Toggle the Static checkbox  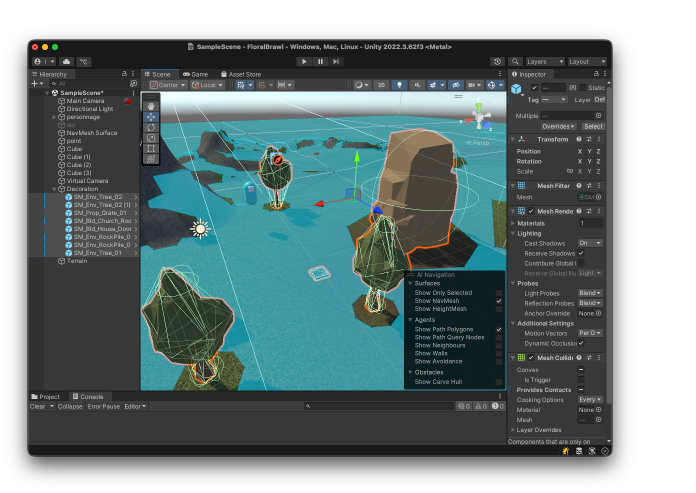point(583,87)
